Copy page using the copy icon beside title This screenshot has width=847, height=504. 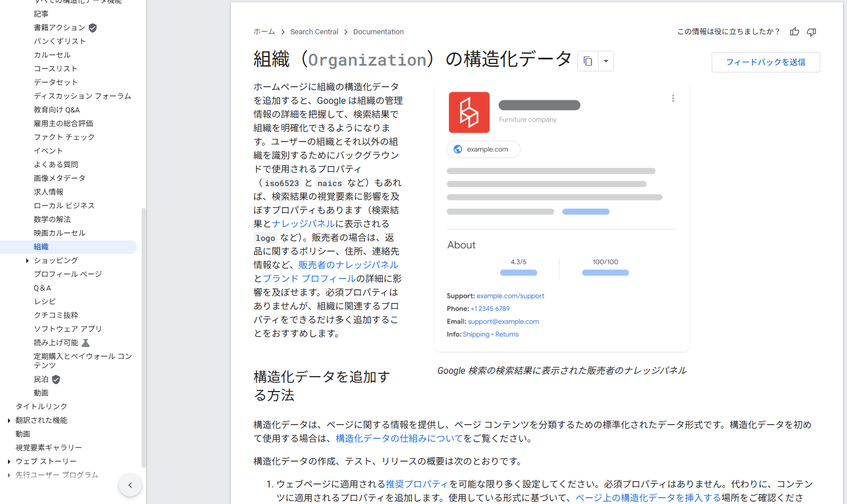pos(588,61)
